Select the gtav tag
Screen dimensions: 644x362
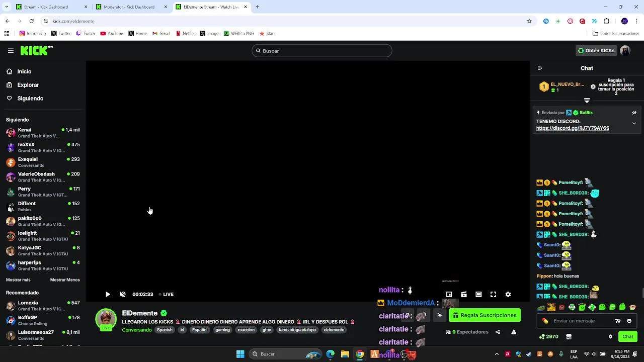point(267,330)
